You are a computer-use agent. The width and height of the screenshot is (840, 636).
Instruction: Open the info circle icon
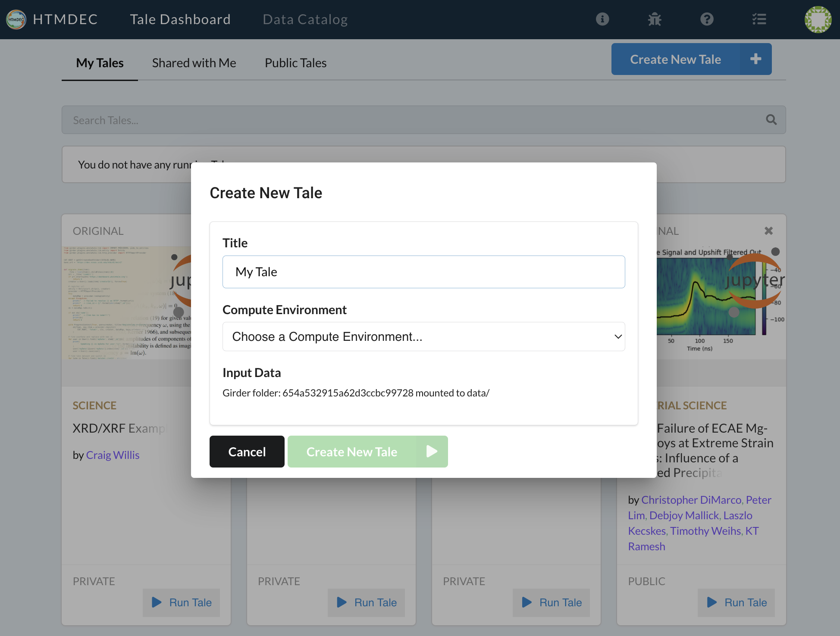point(602,19)
